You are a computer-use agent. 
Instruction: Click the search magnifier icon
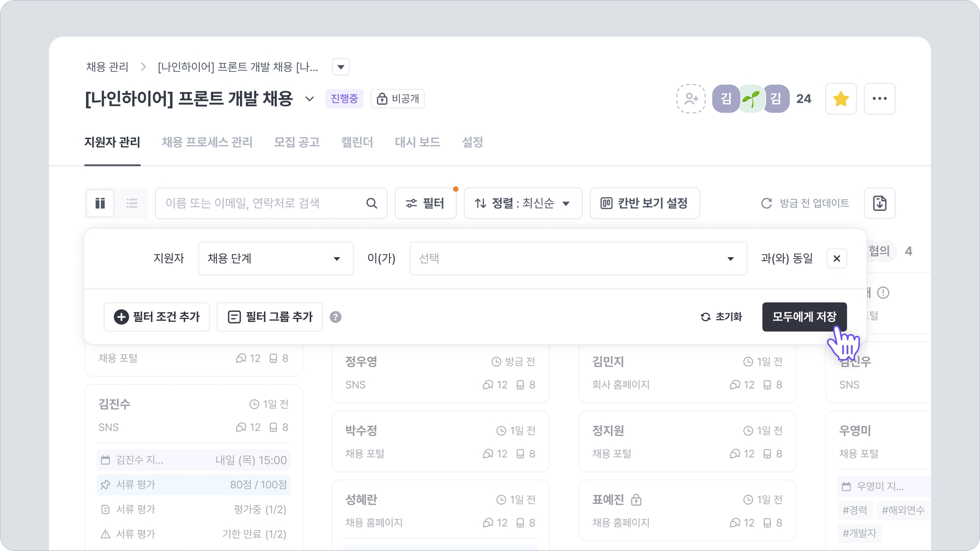372,203
